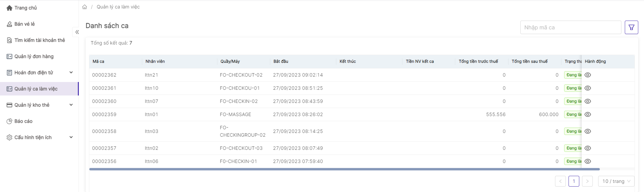
Task: Go to Trang chủ home page
Action: (26, 8)
